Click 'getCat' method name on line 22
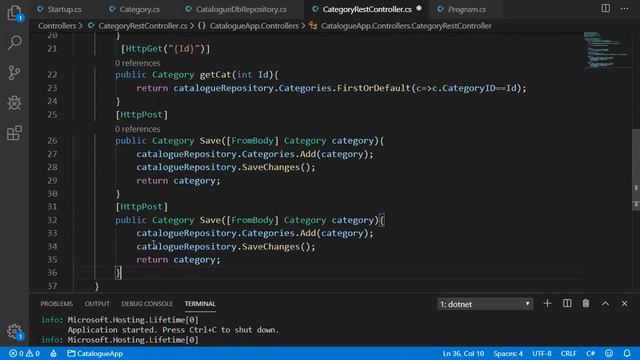 pyautogui.click(x=215, y=75)
